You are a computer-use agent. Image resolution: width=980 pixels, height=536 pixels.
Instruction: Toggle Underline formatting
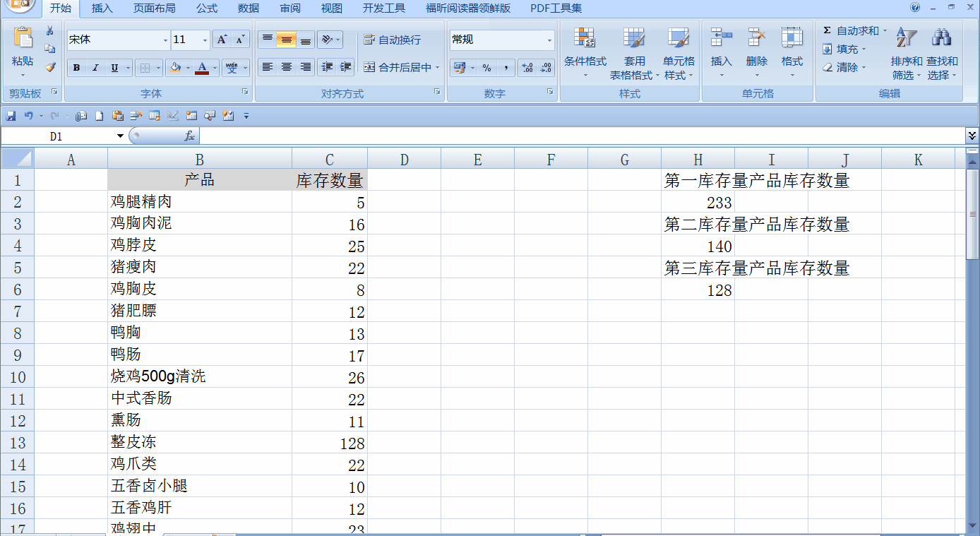point(114,68)
